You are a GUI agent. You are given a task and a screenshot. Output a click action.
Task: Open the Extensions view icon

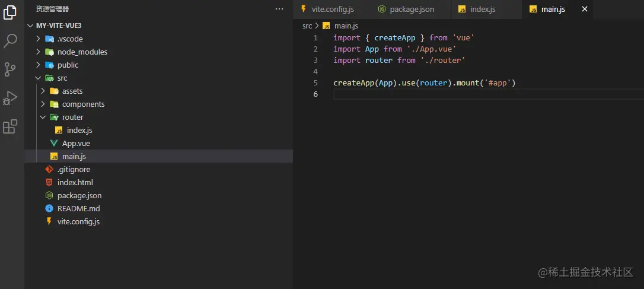point(10,126)
